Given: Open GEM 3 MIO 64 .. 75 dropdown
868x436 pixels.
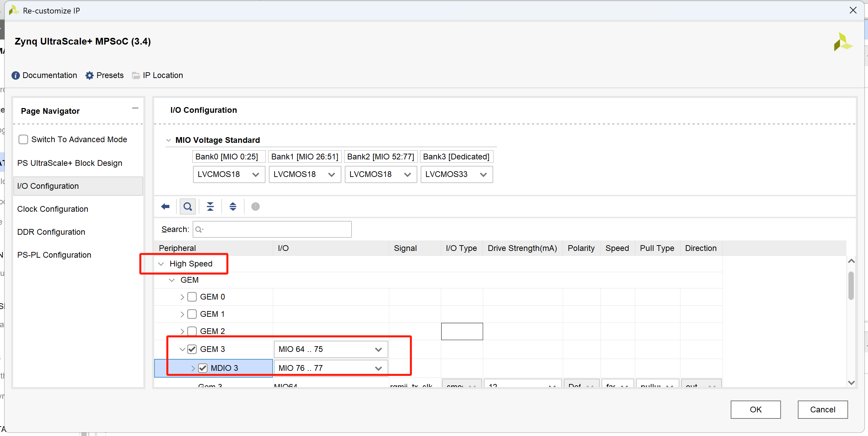Looking at the screenshot, I should [x=331, y=349].
